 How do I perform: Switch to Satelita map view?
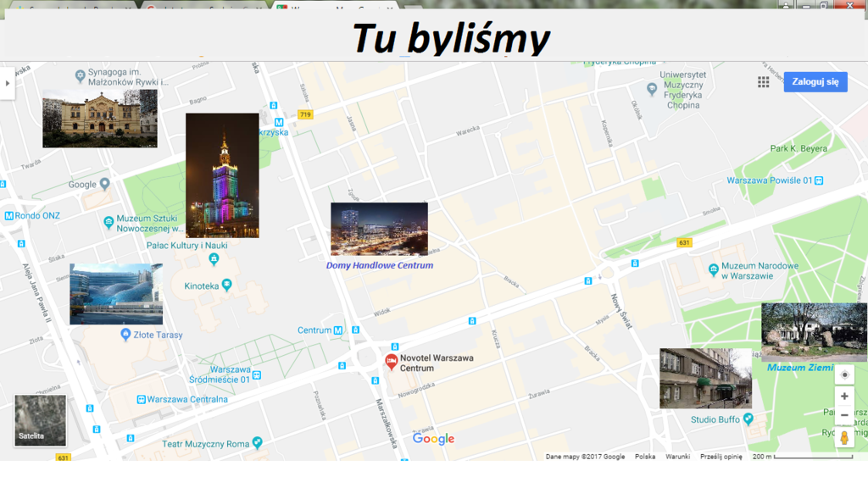coord(40,420)
